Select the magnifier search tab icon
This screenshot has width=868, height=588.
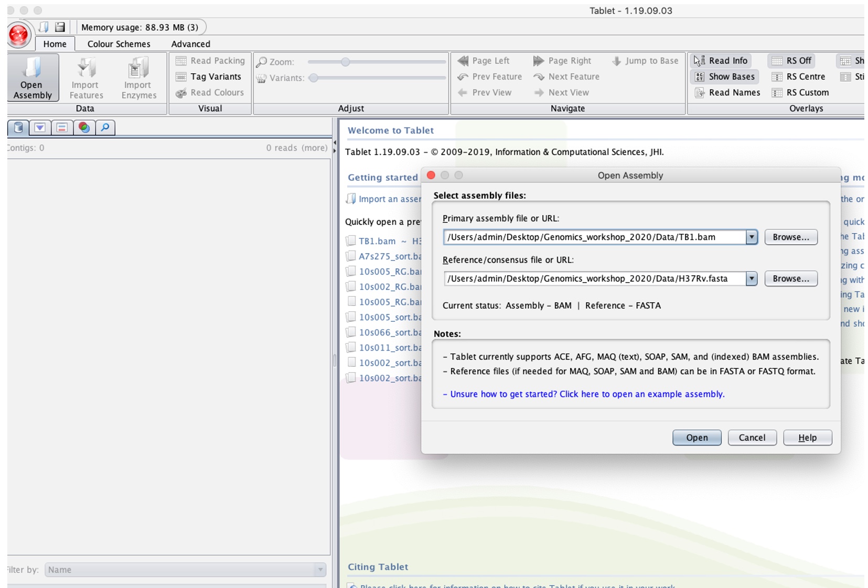[x=105, y=127]
